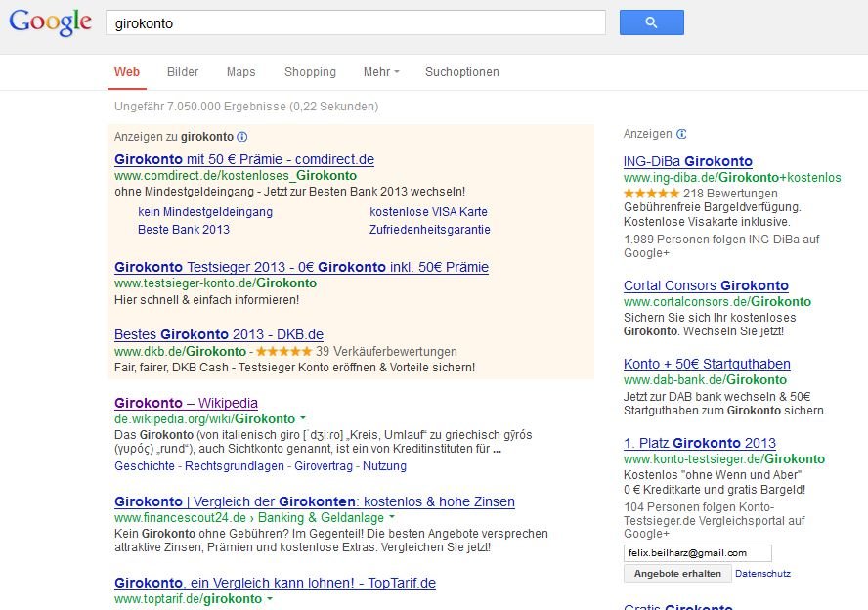Open 'Bestes Girokonto 2013 - DKB.de'
Viewport: 868px width, 610px height.
click(x=219, y=334)
